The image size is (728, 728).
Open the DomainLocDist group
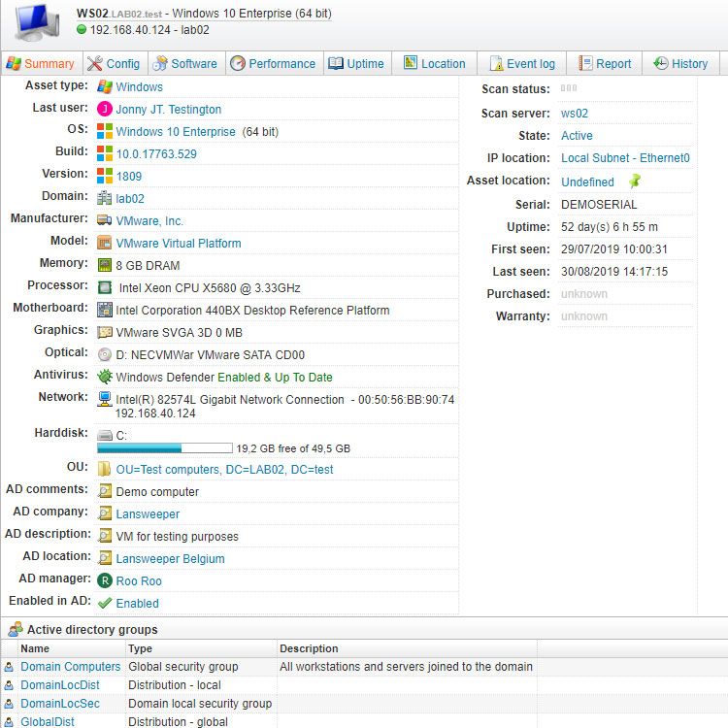click(x=60, y=685)
